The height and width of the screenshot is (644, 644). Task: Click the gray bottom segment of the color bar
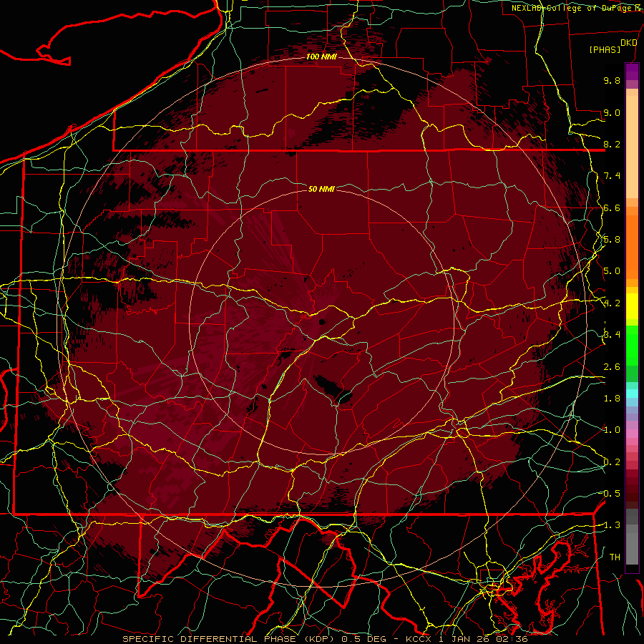point(632,548)
